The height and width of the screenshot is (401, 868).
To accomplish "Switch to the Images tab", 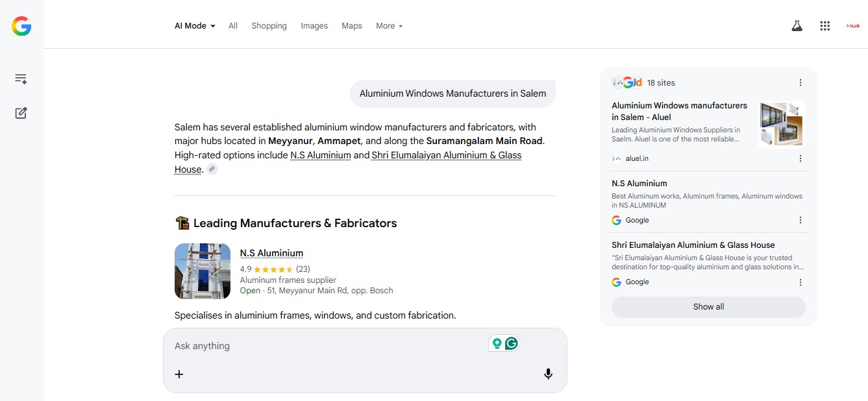I will coord(314,26).
